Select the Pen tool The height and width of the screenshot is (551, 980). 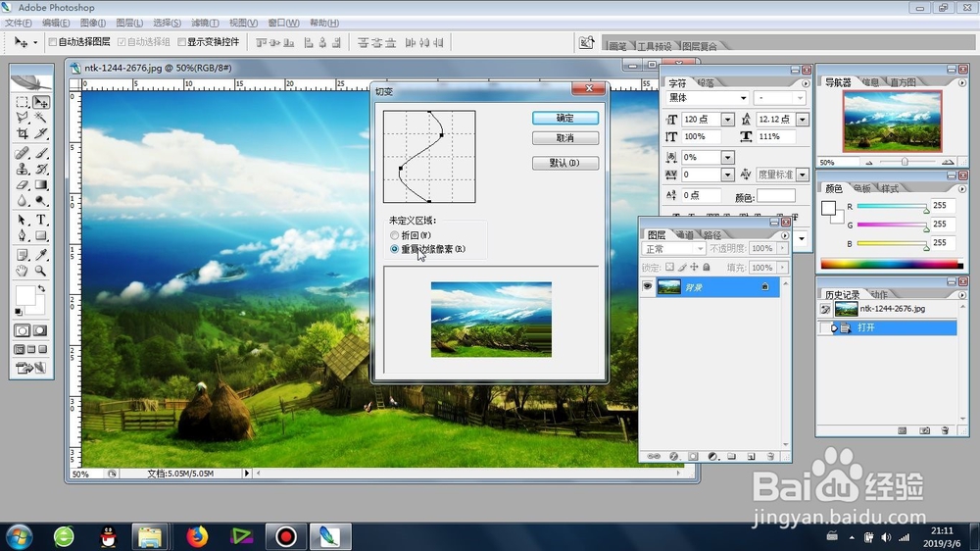tap(23, 235)
